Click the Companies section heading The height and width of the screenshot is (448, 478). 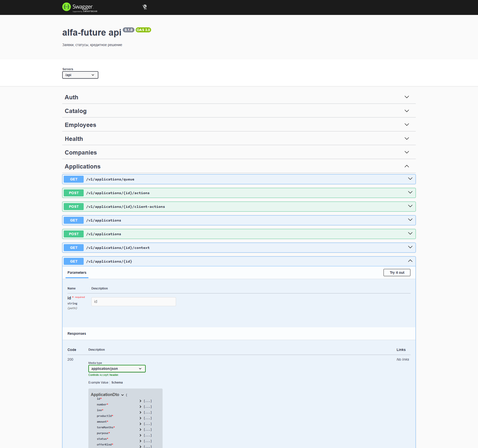coord(81,153)
